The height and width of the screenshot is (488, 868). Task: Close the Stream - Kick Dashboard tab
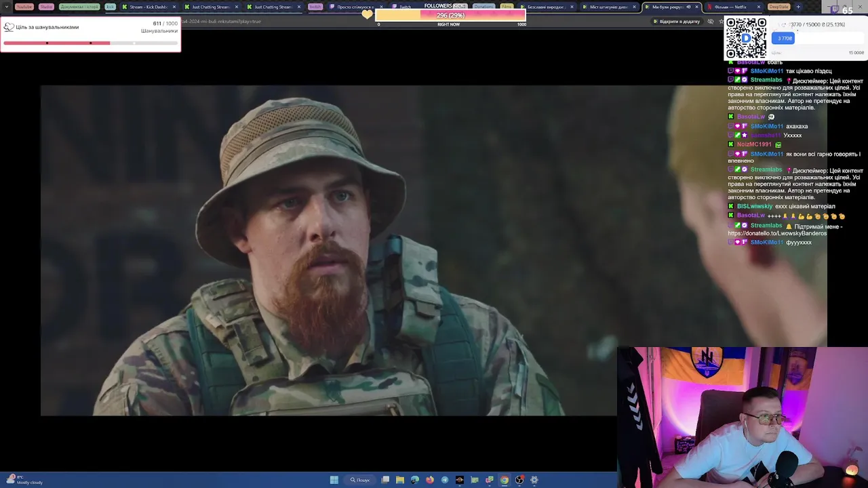[174, 7]
